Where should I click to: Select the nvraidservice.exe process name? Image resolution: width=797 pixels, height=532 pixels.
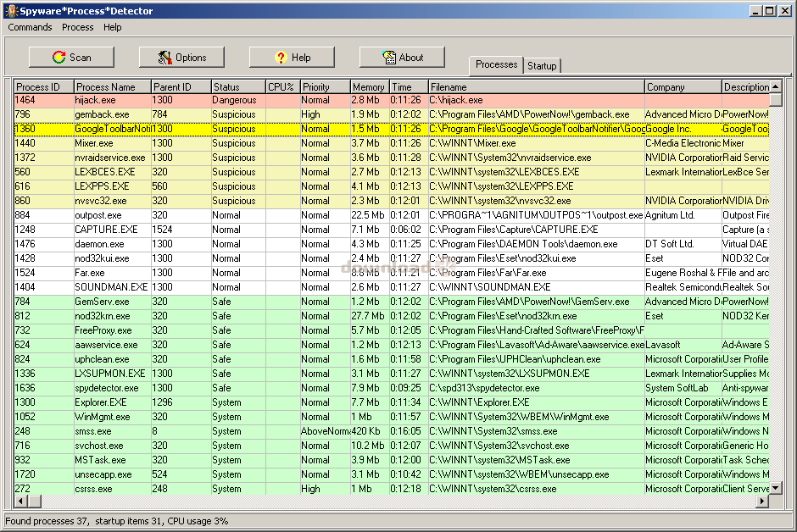tap(109, 158)
